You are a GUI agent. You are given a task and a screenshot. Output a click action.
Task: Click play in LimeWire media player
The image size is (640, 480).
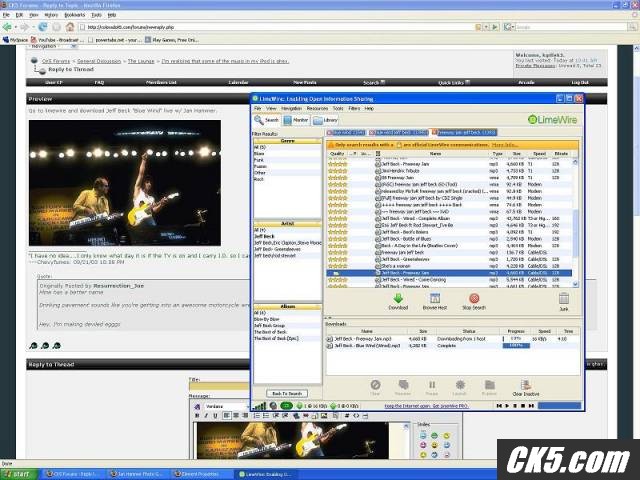coord(507,406)
